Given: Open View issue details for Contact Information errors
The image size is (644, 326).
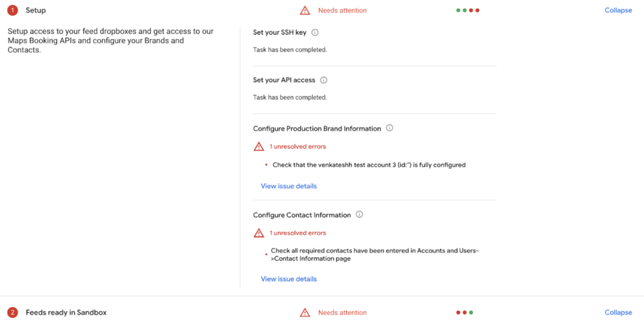Looking at the screenshot, I should pos(288,279).
